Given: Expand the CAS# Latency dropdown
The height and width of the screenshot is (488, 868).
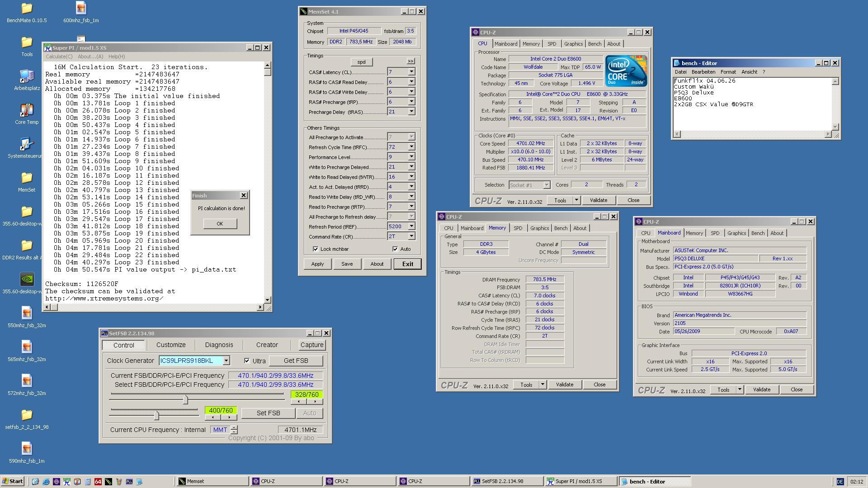Looking at the screenshot, I should pyautogui.click(x=411, y=72).
